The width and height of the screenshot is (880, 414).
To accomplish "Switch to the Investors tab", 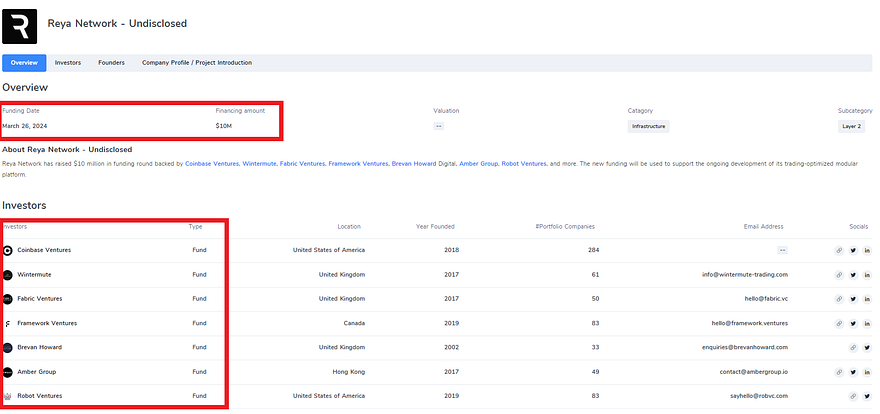I will [68, 63].
